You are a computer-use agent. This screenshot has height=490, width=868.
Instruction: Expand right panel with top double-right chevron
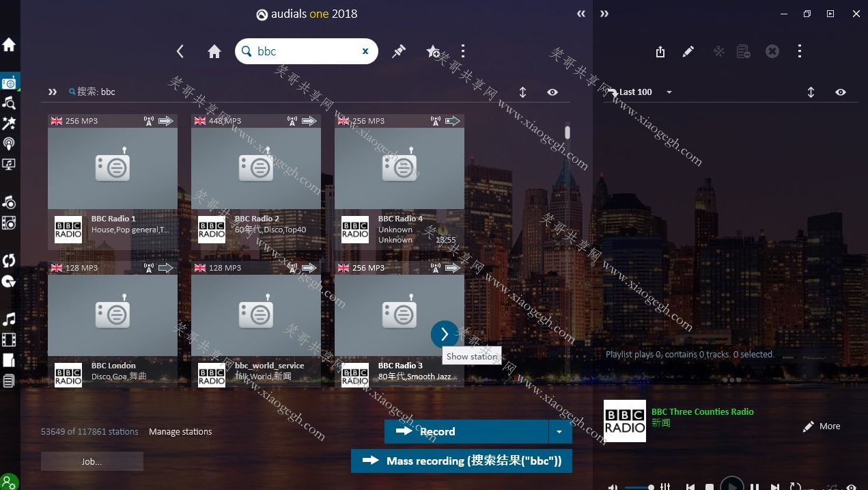point(604,14)
